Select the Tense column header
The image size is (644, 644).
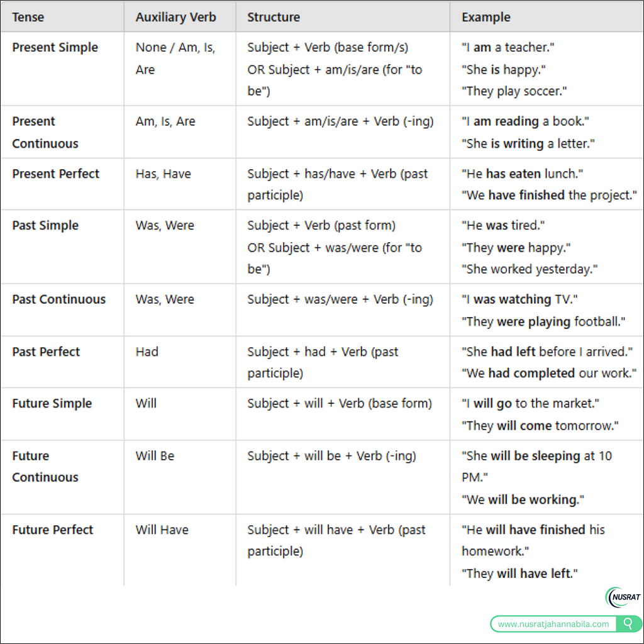[28, 17]
